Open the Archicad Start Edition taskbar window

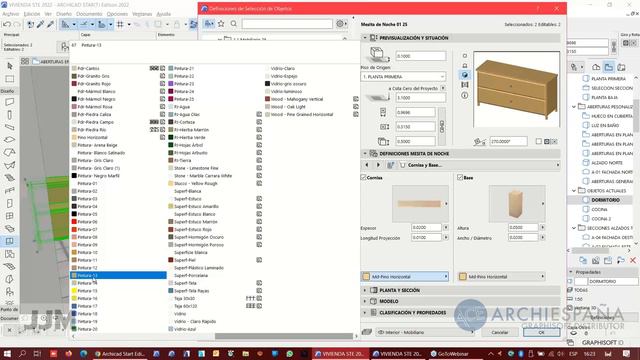pyautogui.click(x=119, y=354)
